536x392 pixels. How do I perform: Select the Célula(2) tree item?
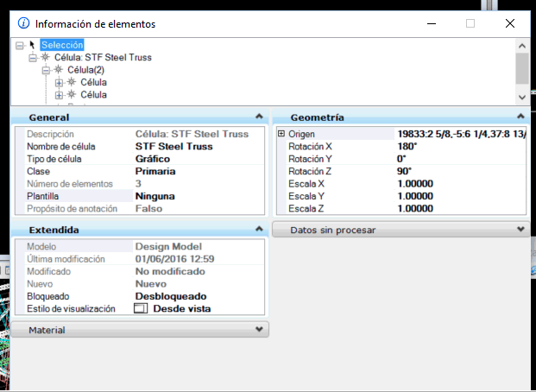(x=85, y=70)
